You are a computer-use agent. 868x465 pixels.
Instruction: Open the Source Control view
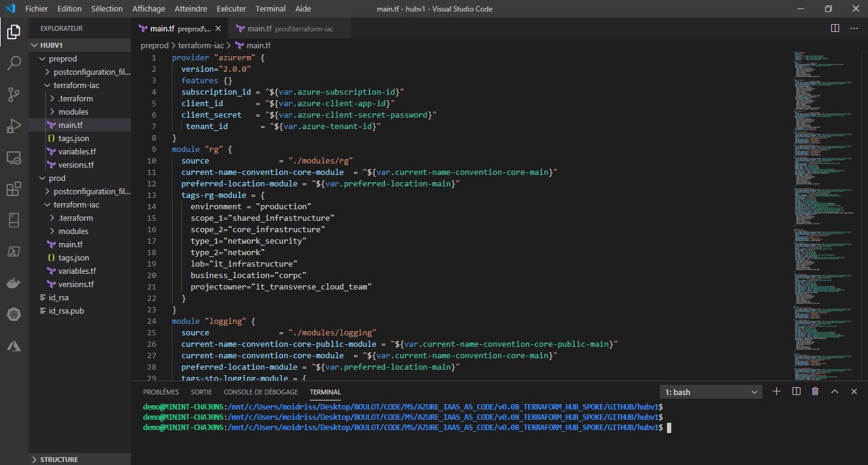pyautogui.click(x=13, y=95)
